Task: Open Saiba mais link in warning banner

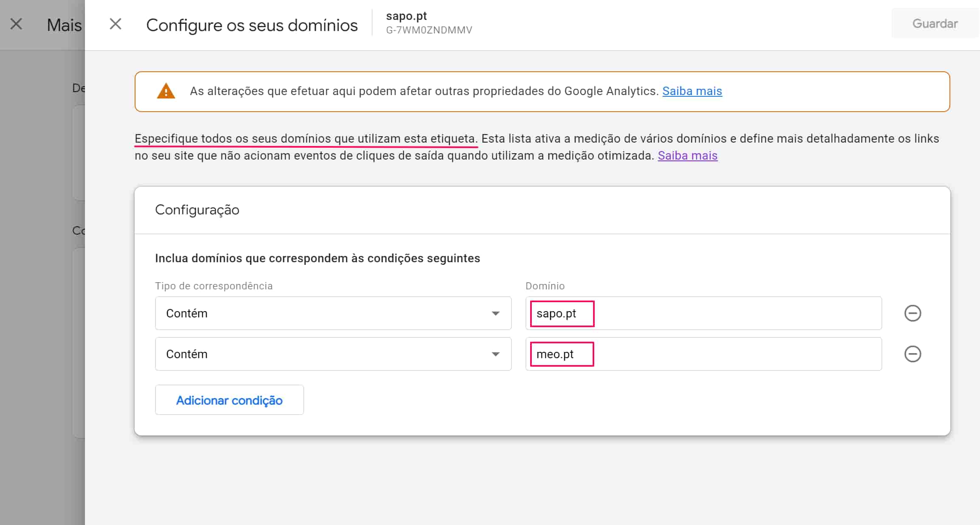Action: [x=692, y=91]
